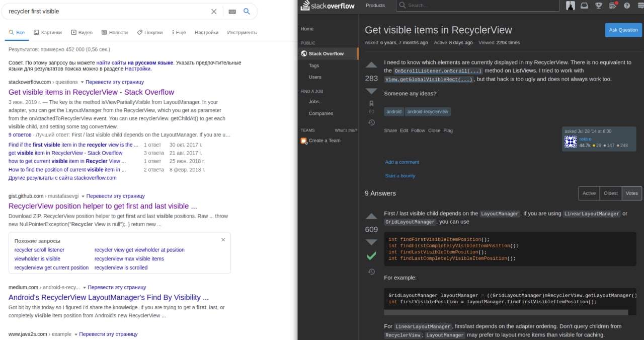Click the green accepted answer checkmark
The image size is (644, 340).
coord(371,256)
